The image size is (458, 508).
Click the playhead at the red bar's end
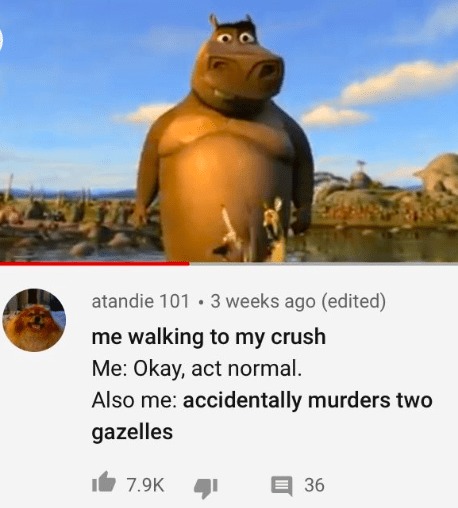189,264
